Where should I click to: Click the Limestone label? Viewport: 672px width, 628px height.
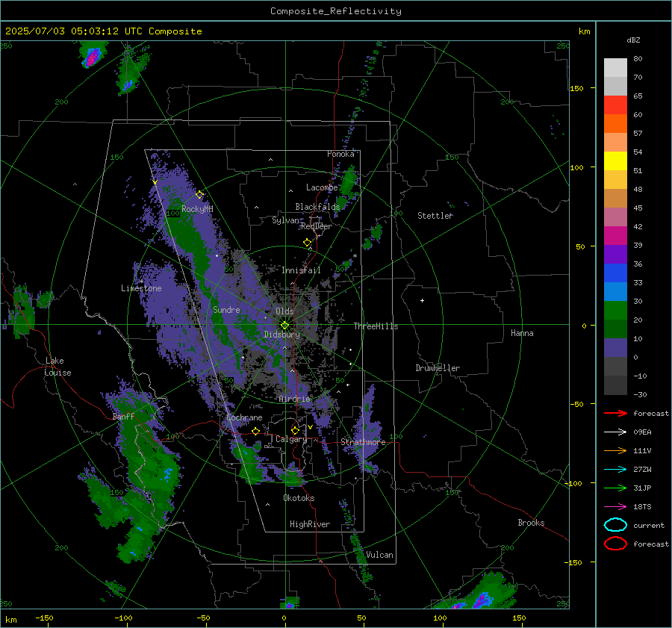141,288
